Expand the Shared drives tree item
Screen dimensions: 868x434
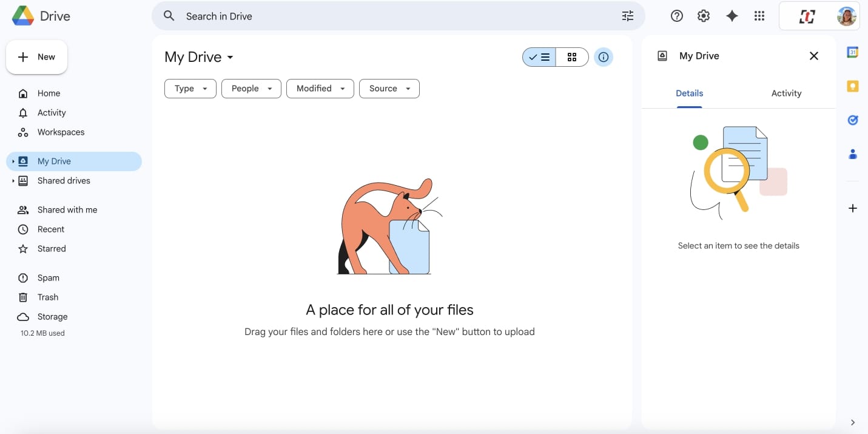pyautogui.click(x=13, y=180)
